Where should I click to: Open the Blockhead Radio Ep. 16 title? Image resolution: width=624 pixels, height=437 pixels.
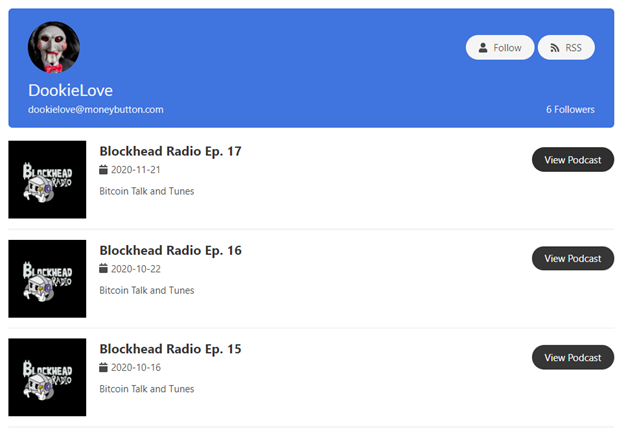(170, 250)
